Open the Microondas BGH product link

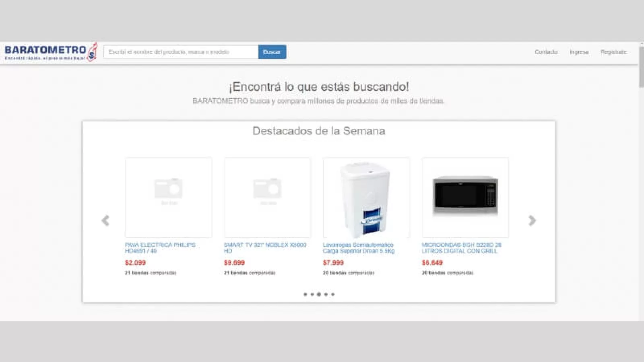(x=461, y=248)
